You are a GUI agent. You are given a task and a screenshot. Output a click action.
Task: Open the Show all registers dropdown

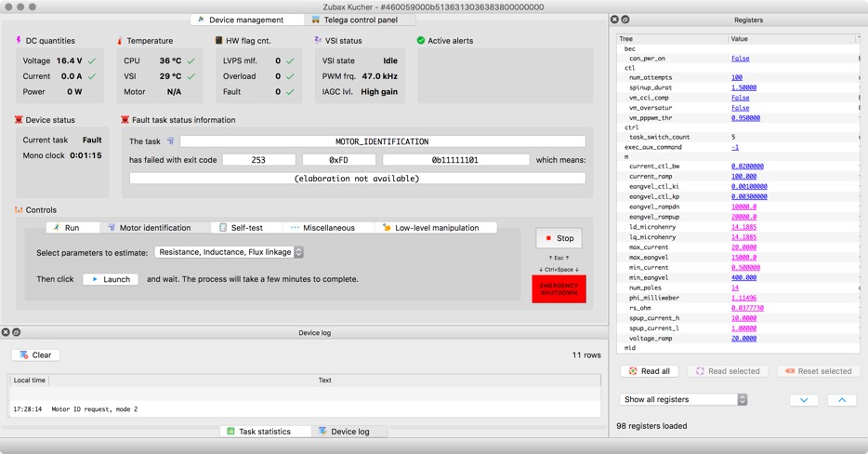[x=684, y=399]
